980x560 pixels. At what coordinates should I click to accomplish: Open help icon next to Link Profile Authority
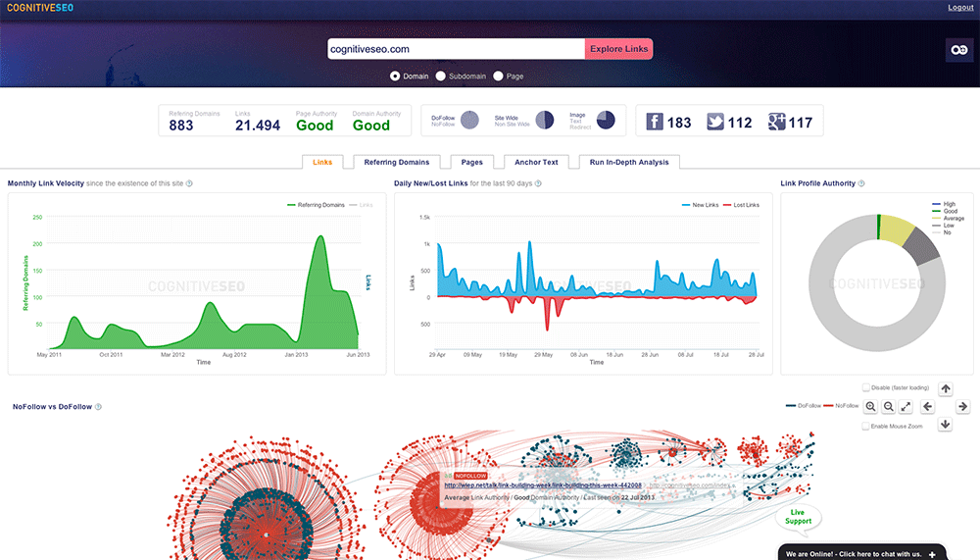coord(861,183)
